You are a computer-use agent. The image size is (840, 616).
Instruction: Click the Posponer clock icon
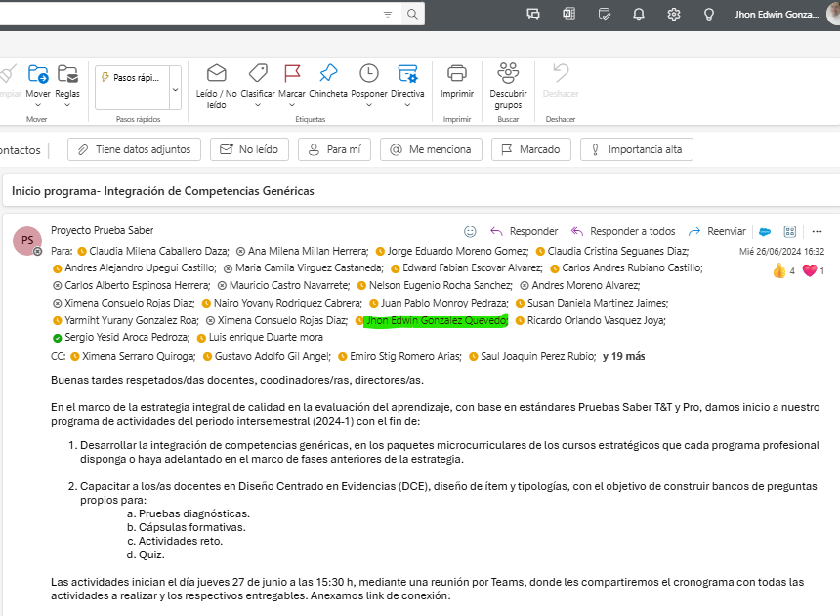tap(369, 74)
